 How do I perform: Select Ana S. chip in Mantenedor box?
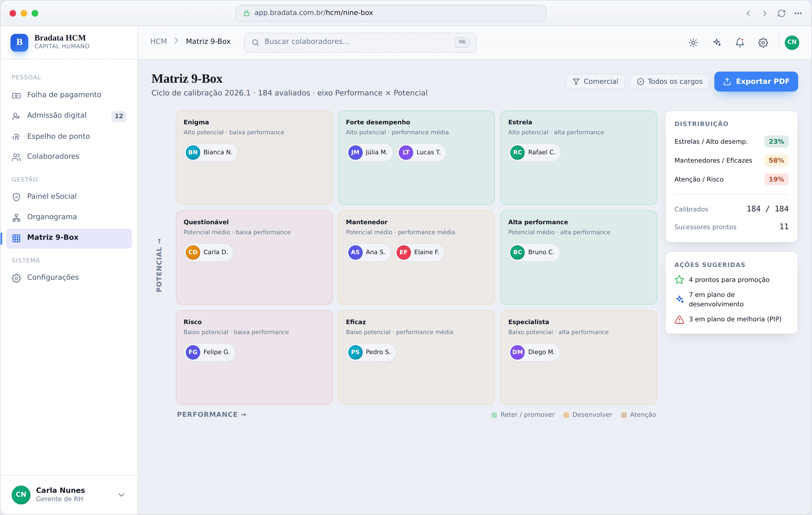[368, 253]
